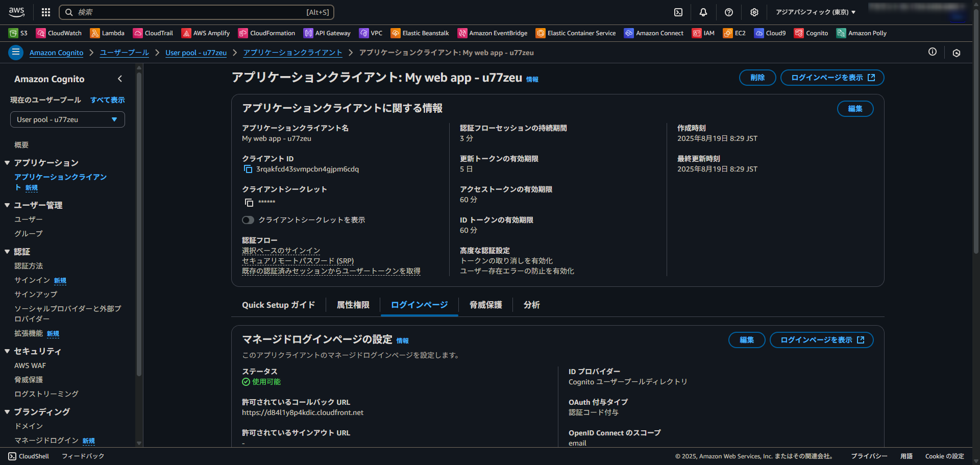Viewport: 980px width, 465px height.
Task: Click the side navigation scrollbar
Action: 139,225
